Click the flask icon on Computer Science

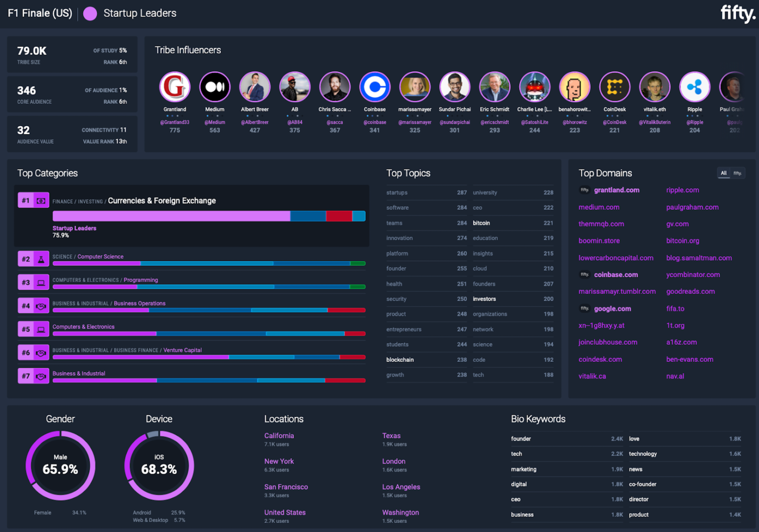click(41, 259)
